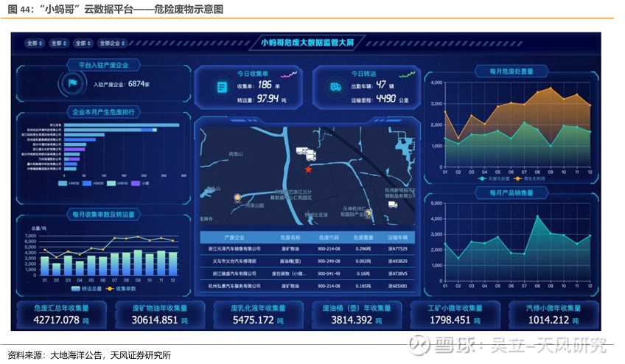
Task: Click the 0.16吨 weight cell
Action: point(363,273)
